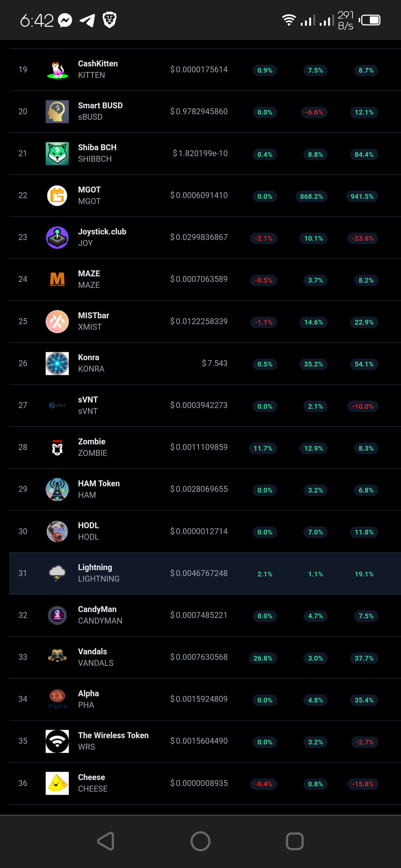
Task: Open recent apps square button
Action: [x=295, y=841]
